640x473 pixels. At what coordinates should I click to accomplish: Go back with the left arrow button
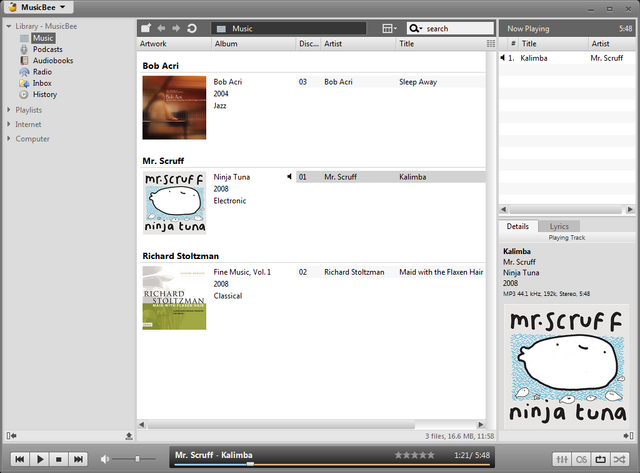[161, 28]
